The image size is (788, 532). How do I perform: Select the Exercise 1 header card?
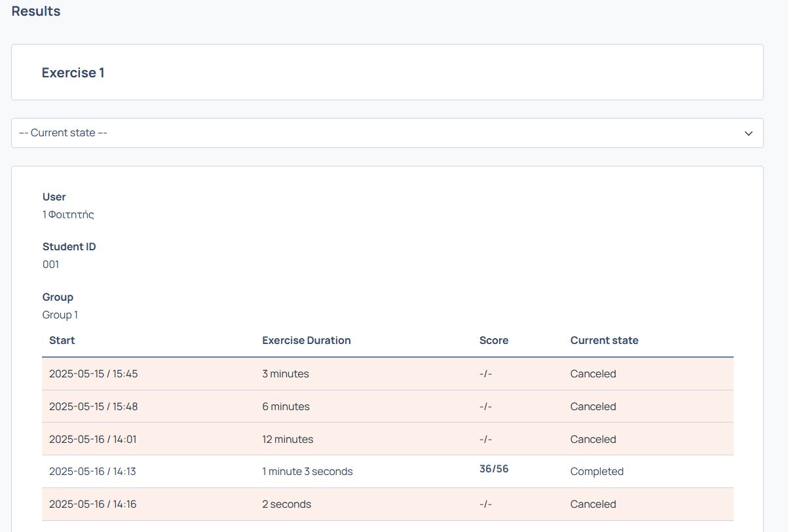[387, 72]
